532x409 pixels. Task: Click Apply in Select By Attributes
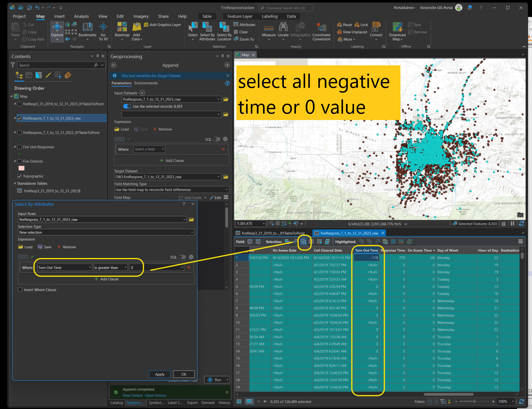click(160, 374)
